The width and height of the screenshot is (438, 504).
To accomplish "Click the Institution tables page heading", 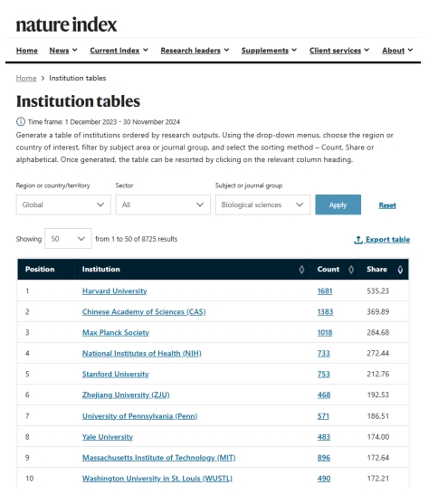I will coord(78,101).
